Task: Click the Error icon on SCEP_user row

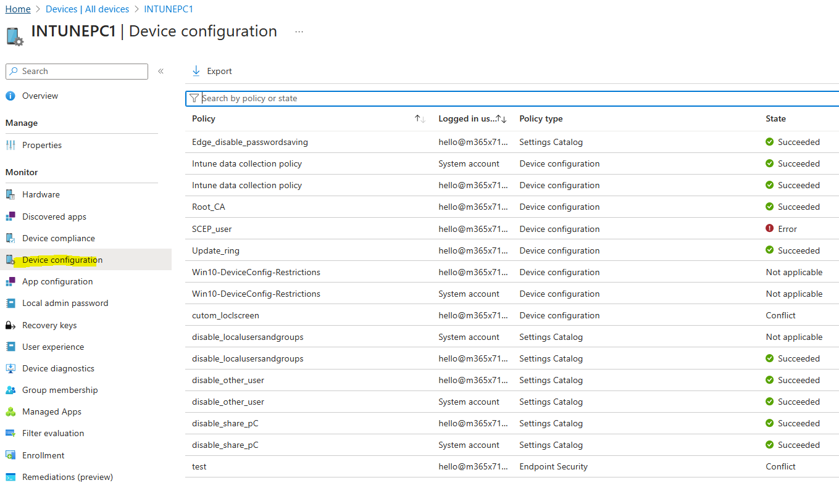Action: pyautogui.click(x=769, y=228)
